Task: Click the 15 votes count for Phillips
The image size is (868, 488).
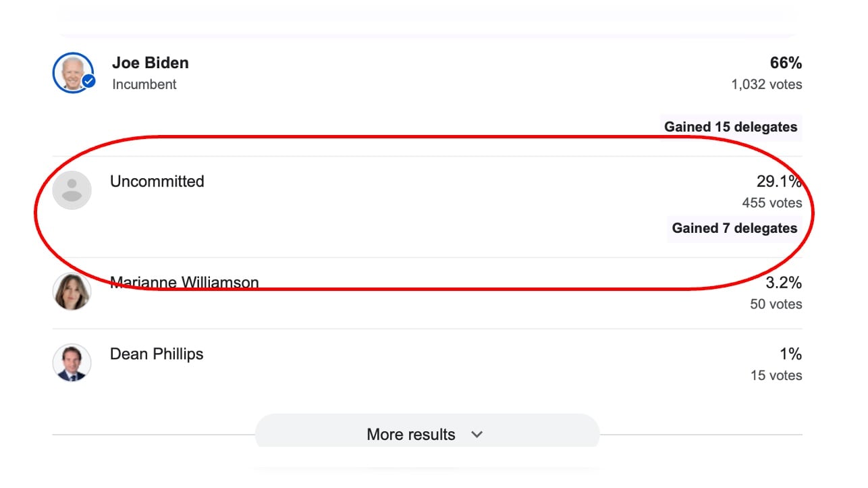Action: pyautogui.click(x=776, y=375)
